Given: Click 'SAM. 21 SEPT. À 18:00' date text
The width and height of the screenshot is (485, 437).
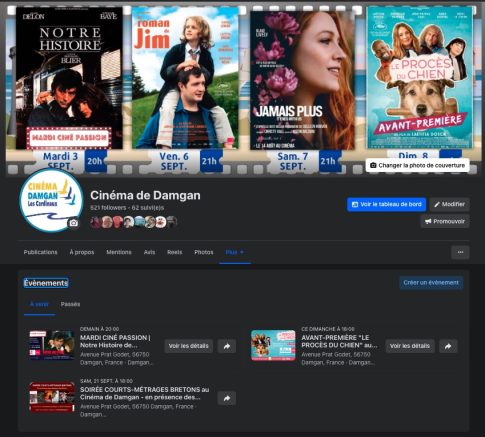Looking at the screenshot, I should click(x=106, y=381).
